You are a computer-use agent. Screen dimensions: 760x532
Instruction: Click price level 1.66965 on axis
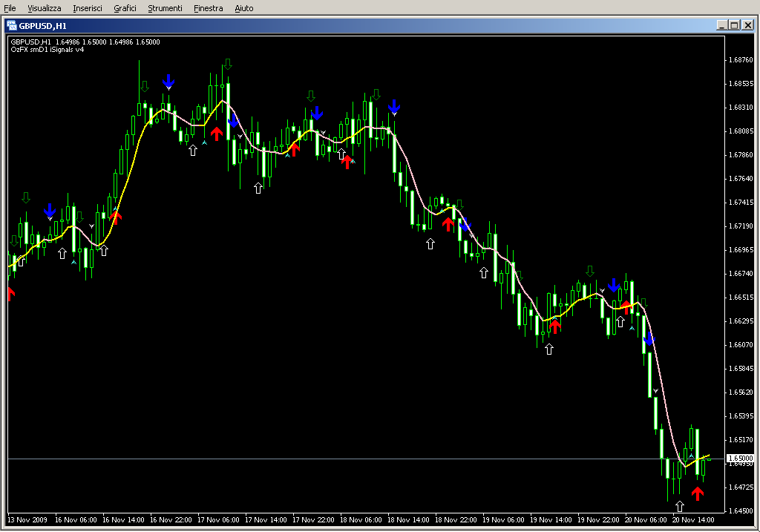click(741, 250)
